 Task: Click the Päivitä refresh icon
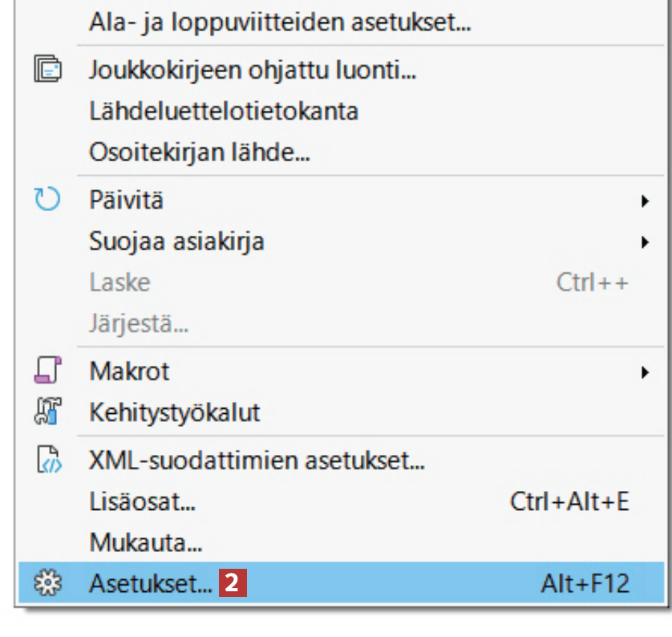(47, 199)
